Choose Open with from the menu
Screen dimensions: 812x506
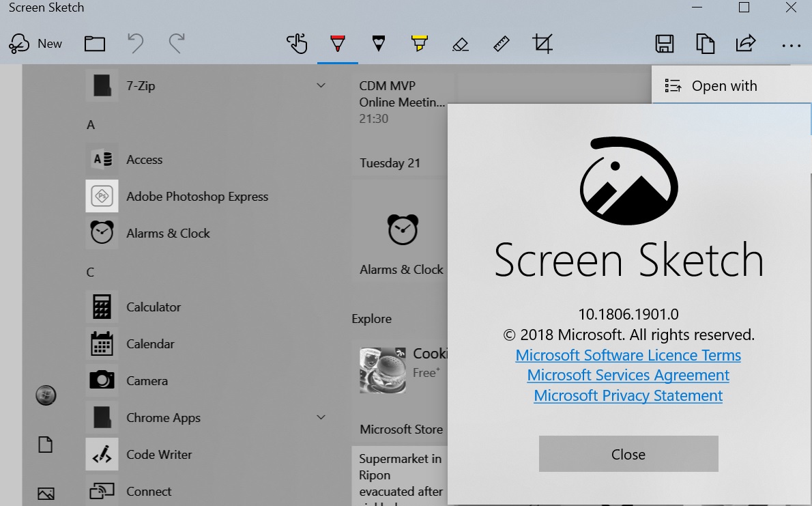(724, 85)
